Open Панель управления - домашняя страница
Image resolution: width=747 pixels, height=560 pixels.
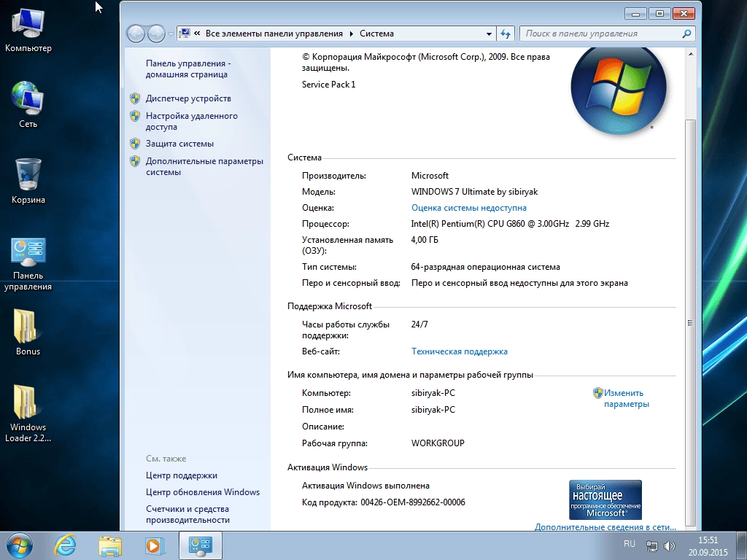point(188,69)
